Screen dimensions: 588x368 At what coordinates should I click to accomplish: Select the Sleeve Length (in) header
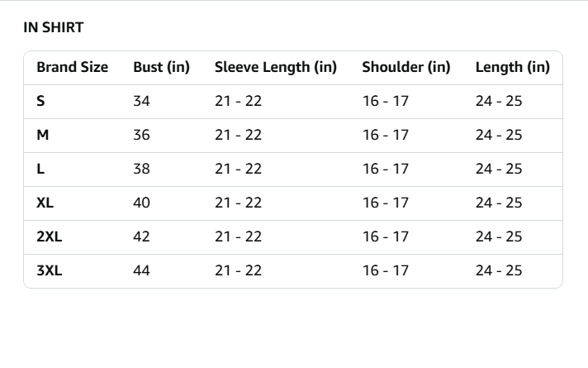pyautogui.click(x=276, y=67)
